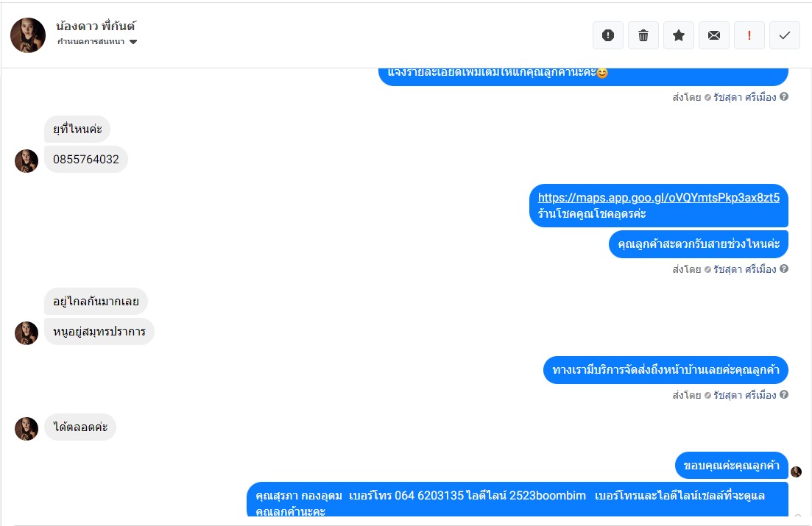The height and width of the screenshot is (526, 812).
Task: Click sender avatar next to ได้ตลอดค่ะ
Action: click(x=27, y=429)
